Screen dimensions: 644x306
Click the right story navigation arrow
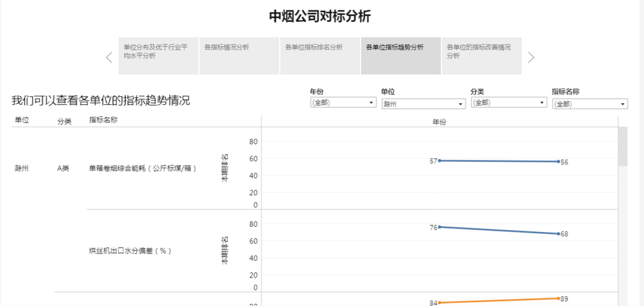coord(531,57)
